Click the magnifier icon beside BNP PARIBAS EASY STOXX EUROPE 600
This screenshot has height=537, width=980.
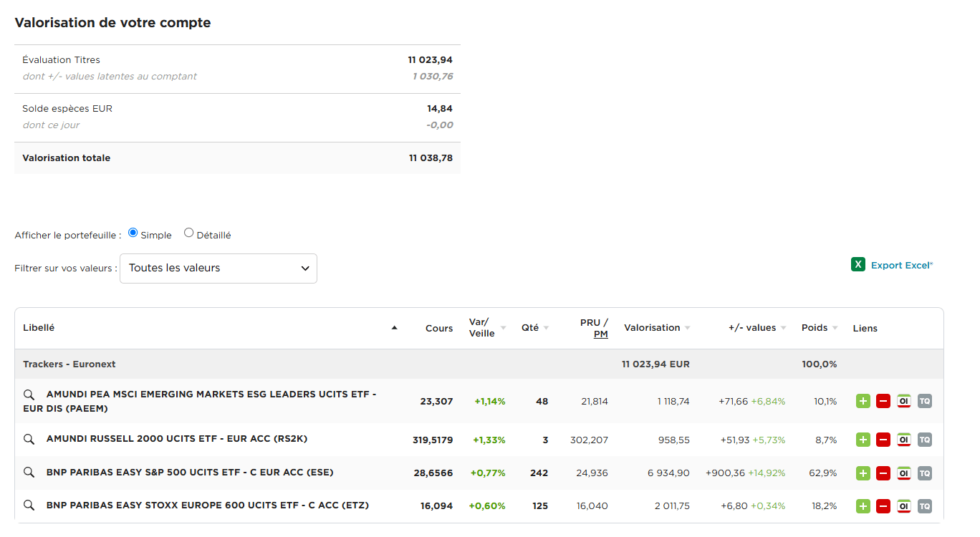click(29, 505)
